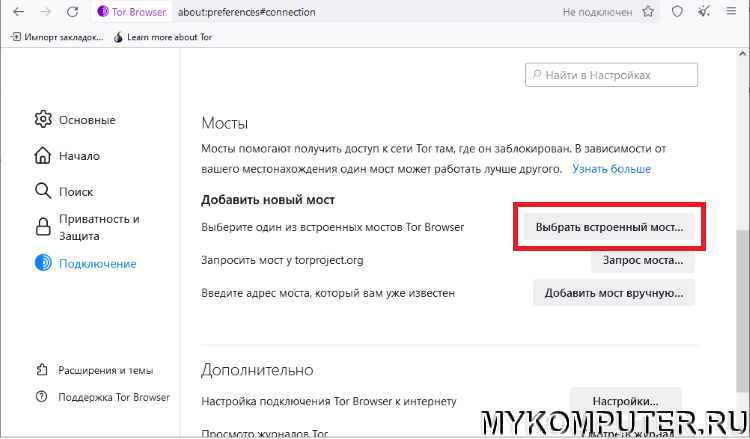Click the Запрос моста button
This screenshot has height=439, width=750.
[x=642, y=260]
